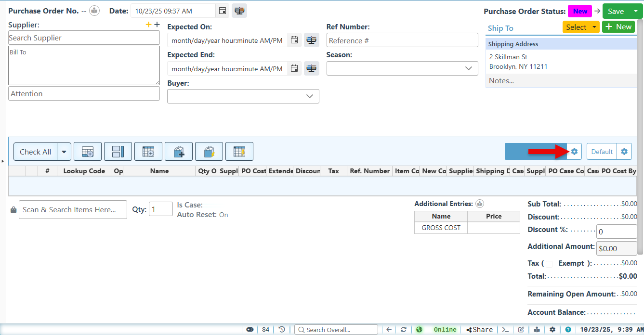Click the Lookup Code column header
Image resolution: width=644 pixels, height=335 pixels.
click(84, 171)
